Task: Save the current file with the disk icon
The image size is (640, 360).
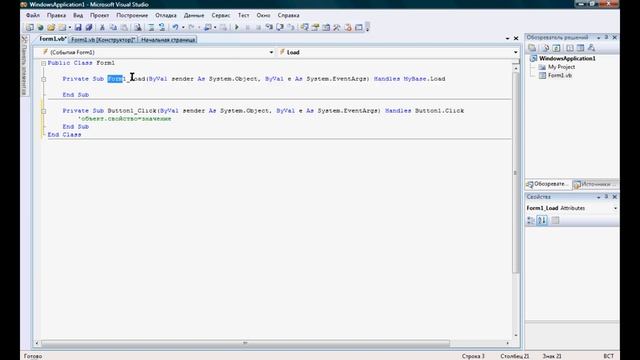Action: pos(78,27)
